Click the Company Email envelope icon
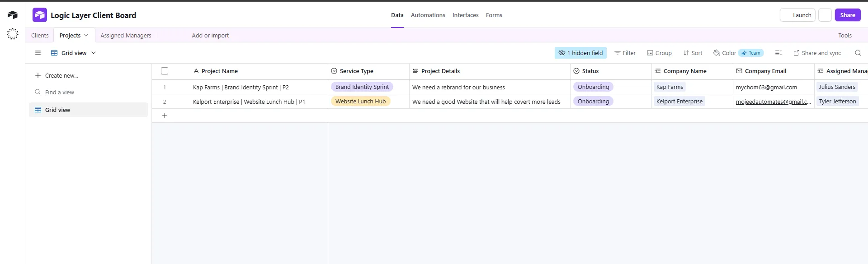 (x=739, y=71)
